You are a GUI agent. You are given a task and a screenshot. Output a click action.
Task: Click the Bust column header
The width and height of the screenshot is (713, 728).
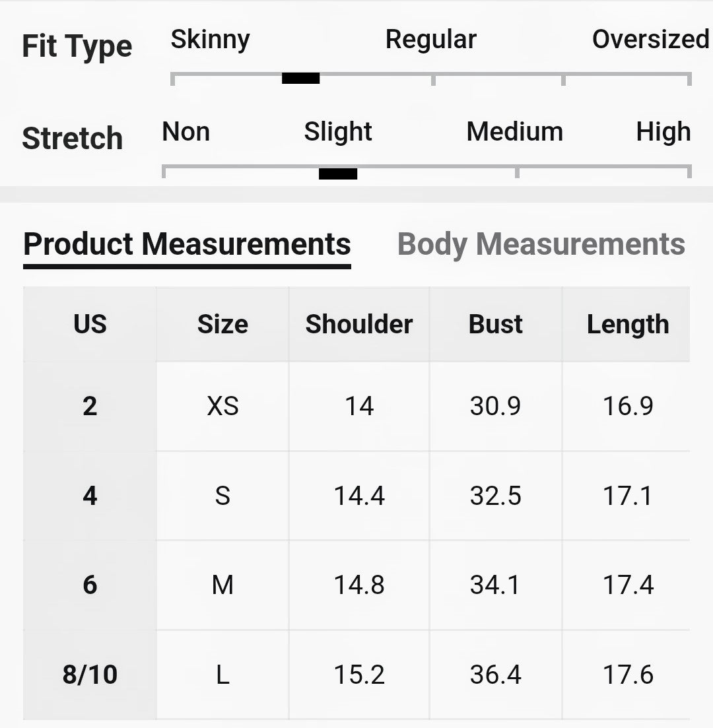[x=495, y=324]
